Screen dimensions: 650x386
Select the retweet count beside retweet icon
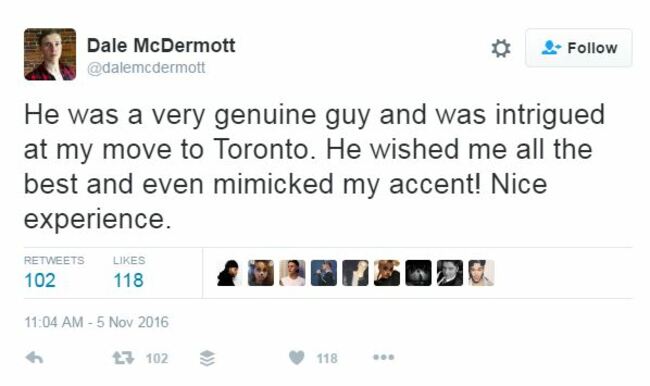[157, 358]
